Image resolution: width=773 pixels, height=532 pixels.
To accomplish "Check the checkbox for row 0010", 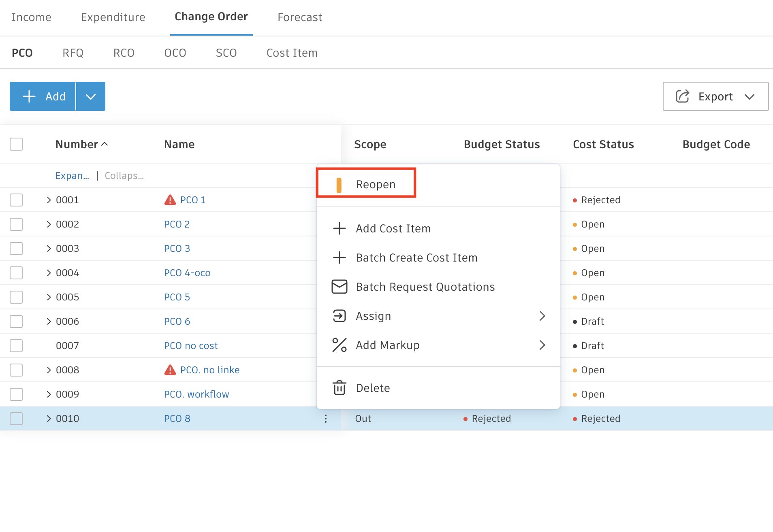I will click(16, 419).
